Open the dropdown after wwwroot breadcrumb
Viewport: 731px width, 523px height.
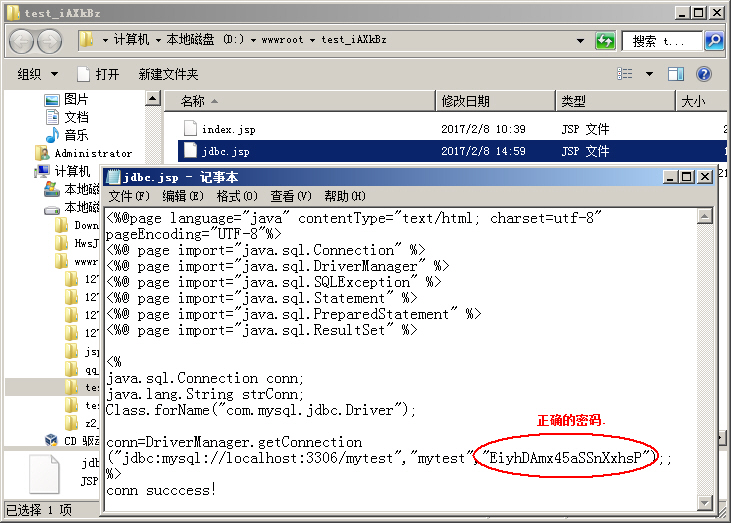click(312, 40)
